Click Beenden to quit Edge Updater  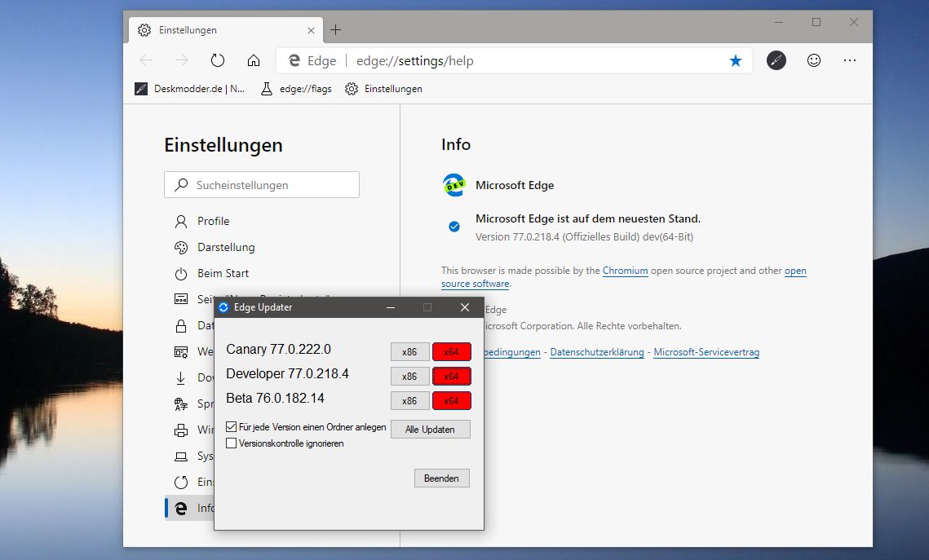(x=441, y=478)
